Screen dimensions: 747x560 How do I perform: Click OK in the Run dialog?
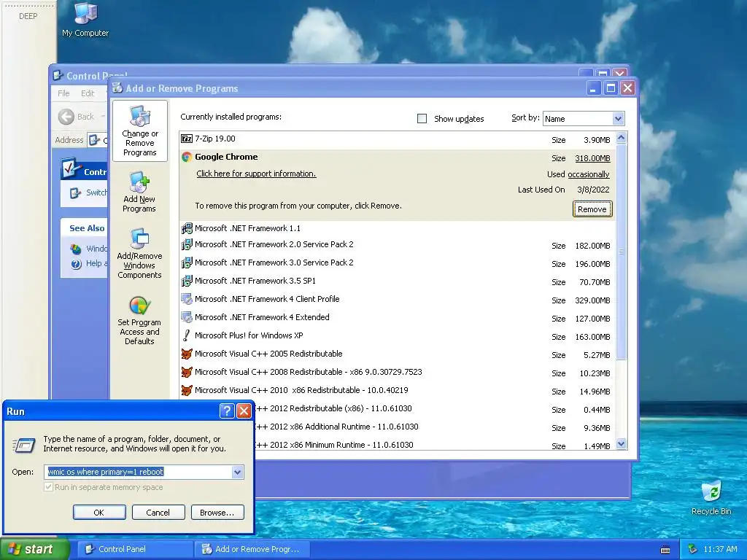pyautogui.click(x=99, y=513)
